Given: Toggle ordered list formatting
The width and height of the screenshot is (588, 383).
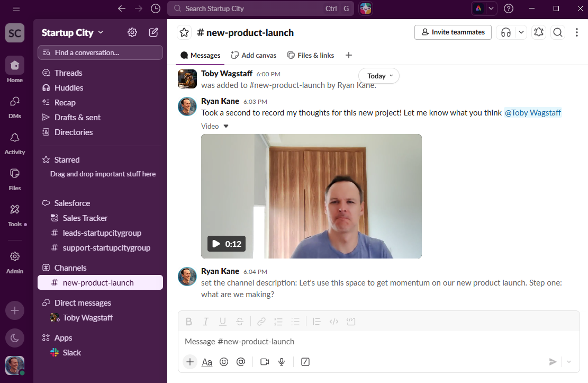Looking at the screenshot, I should (278, 322).
